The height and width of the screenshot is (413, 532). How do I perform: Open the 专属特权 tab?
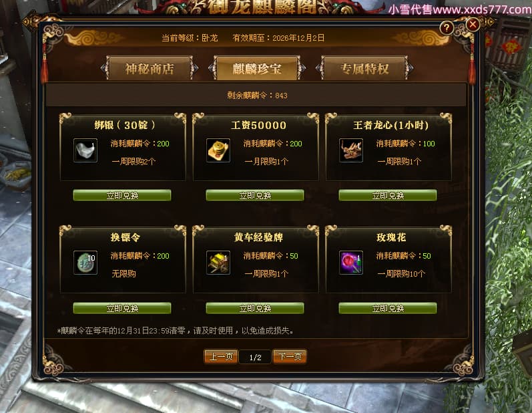(364, 68)
